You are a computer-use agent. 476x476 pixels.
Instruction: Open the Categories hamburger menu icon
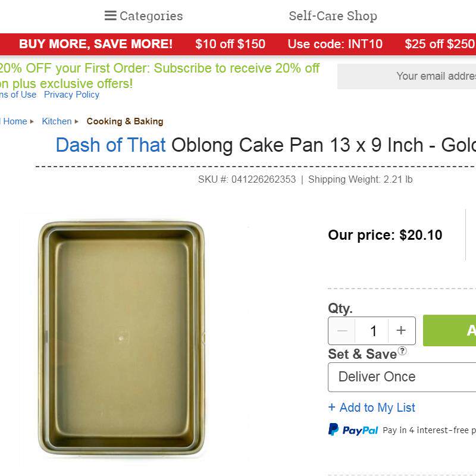click(x=110, y=15)
